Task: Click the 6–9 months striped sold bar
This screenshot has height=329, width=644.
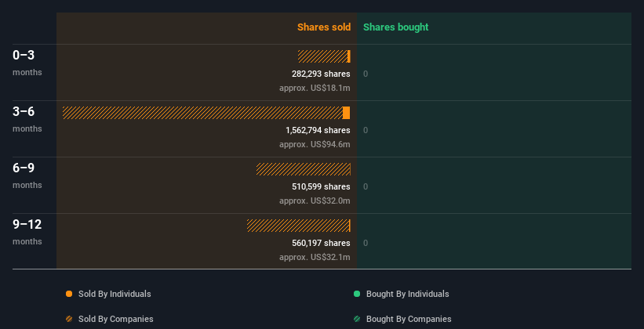Action: (303, 169)
